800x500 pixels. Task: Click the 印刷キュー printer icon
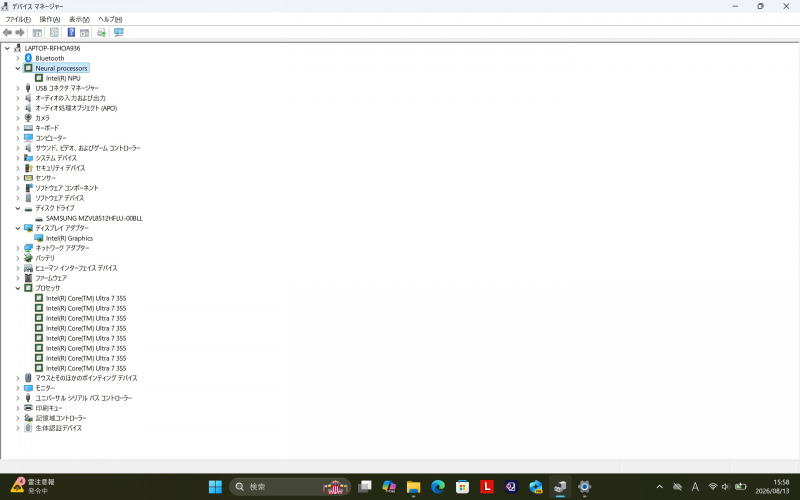click(28, 408)
